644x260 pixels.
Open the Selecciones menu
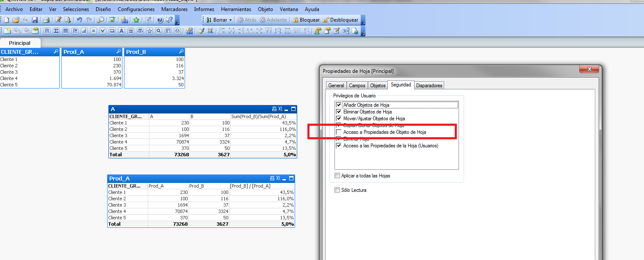point(76,9)
